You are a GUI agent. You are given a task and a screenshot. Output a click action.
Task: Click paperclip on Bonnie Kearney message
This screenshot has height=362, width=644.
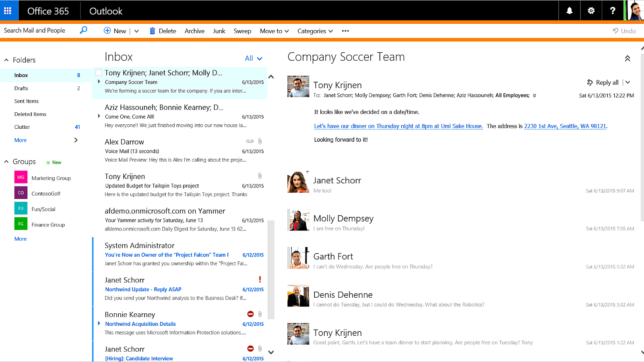click(260, 314)
